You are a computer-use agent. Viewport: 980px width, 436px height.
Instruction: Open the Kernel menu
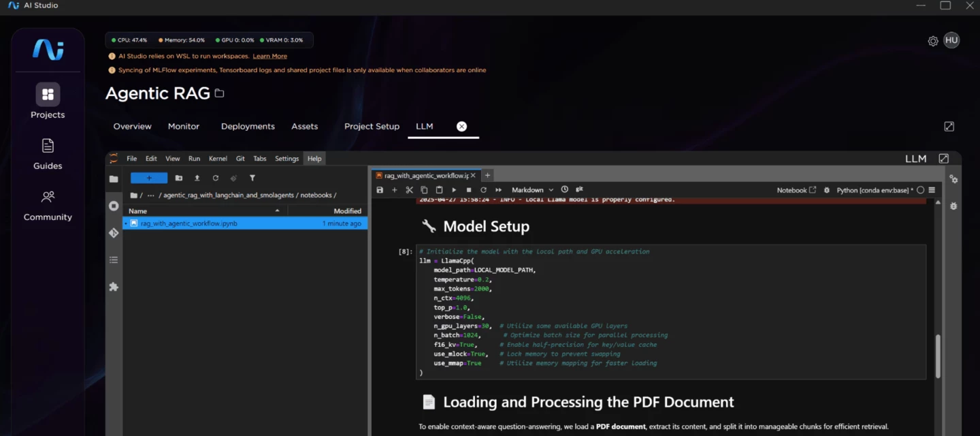218,159
